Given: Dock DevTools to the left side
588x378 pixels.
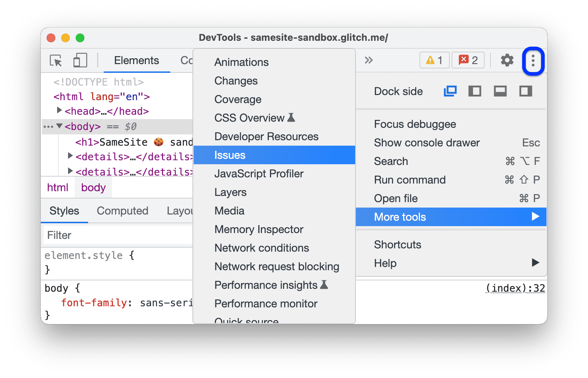Looking at the screenshot, I should [x=475, y=91].
